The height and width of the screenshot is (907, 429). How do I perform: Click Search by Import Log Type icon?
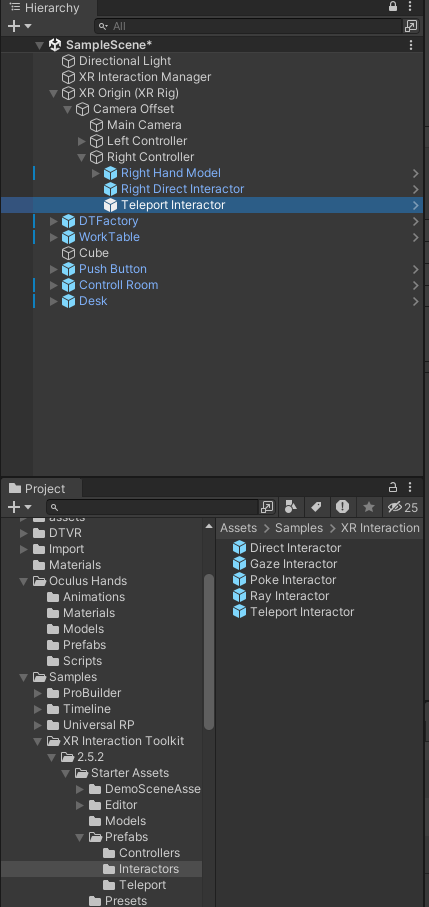tap(342, 507)
